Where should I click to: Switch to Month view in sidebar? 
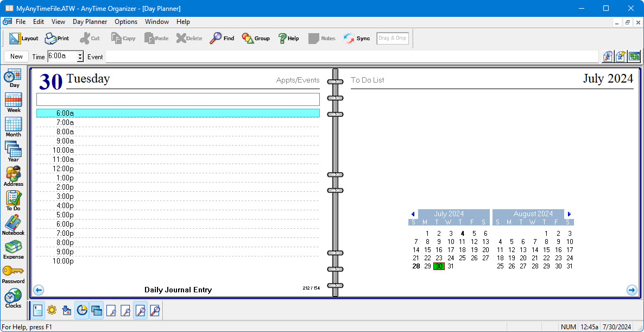click(14, 127)
